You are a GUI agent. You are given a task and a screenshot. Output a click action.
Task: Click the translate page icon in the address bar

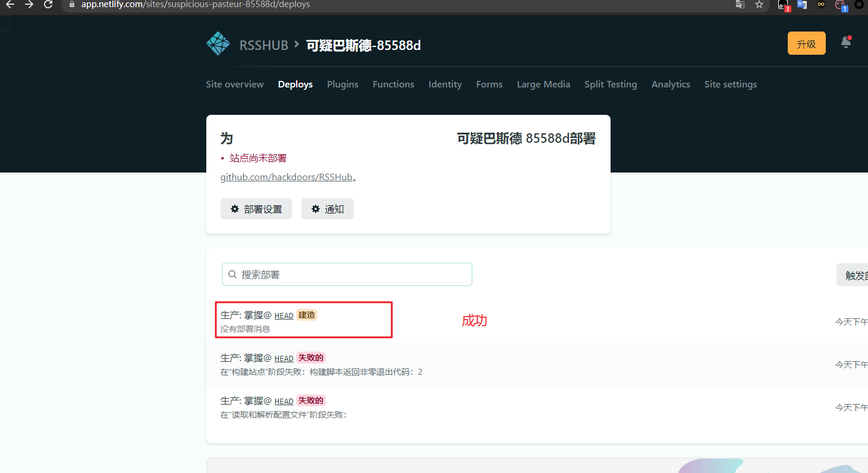pyautogui.click(x=740, y=4)
